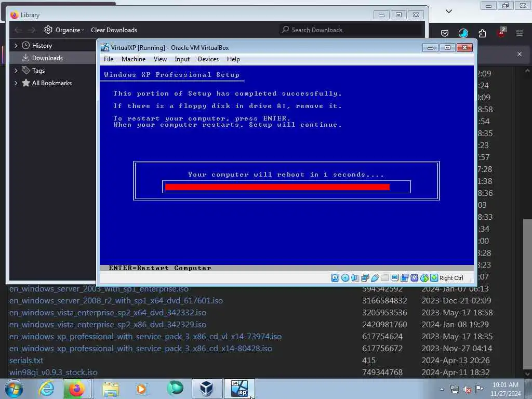Click the USB devices indicator in VirtualBox
Image resolution: width=532 pixels, height=399 pixels.
tap(375, 278)
